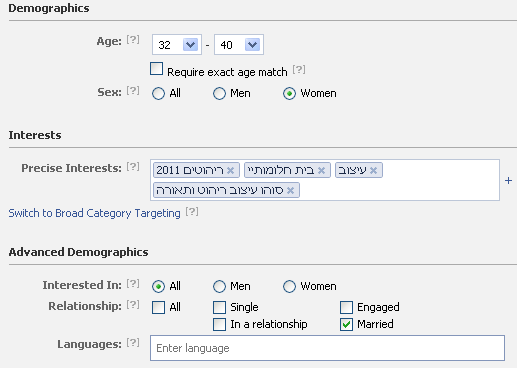Select Men for Interested In

point(219,286)
